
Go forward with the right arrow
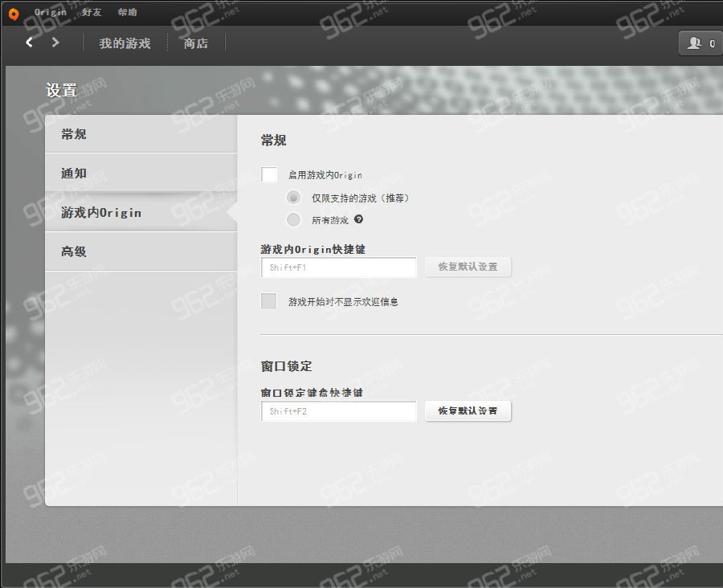click(x=55, y=43)
